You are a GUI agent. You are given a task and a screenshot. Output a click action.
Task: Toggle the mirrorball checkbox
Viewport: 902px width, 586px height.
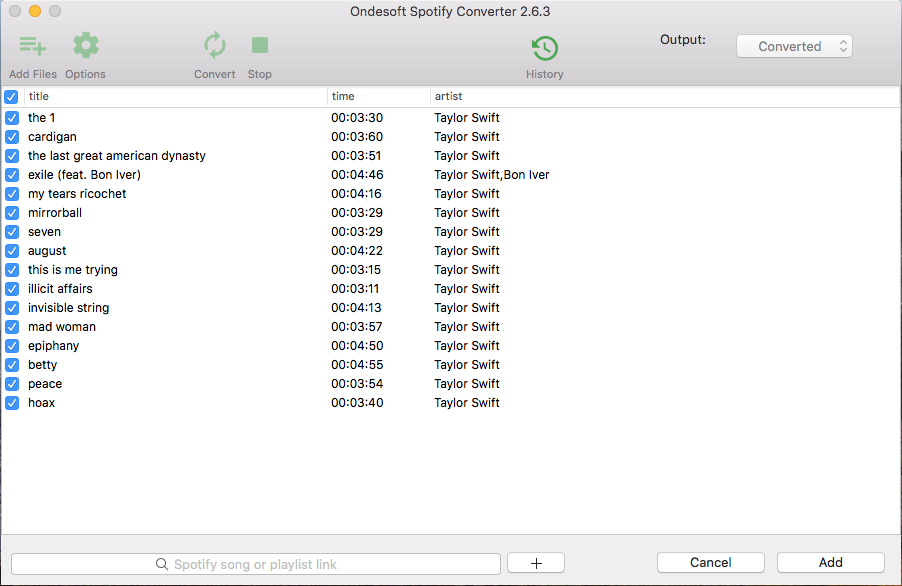[12, 213]
